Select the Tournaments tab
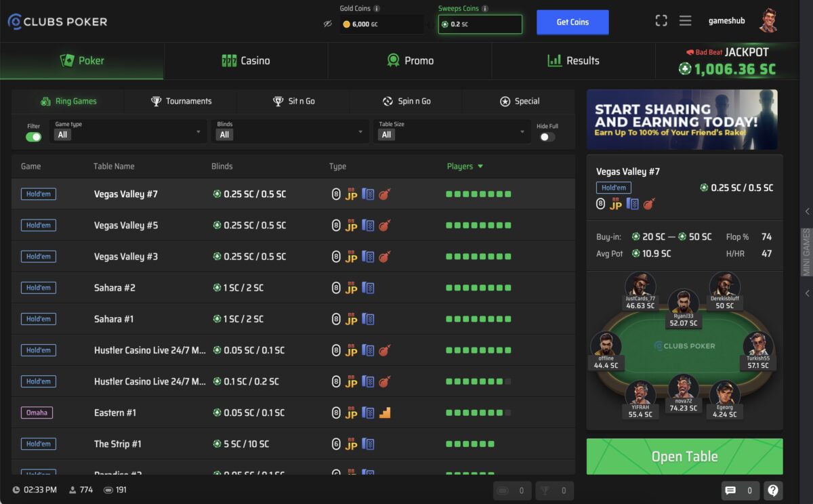 [x=181, y=102]
